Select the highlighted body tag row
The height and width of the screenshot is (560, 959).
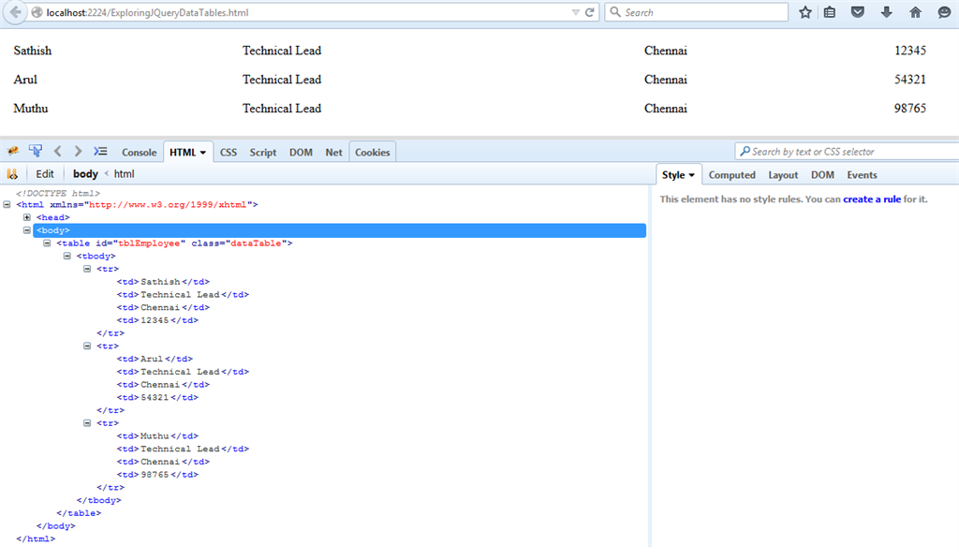click(x=339, y=230)
